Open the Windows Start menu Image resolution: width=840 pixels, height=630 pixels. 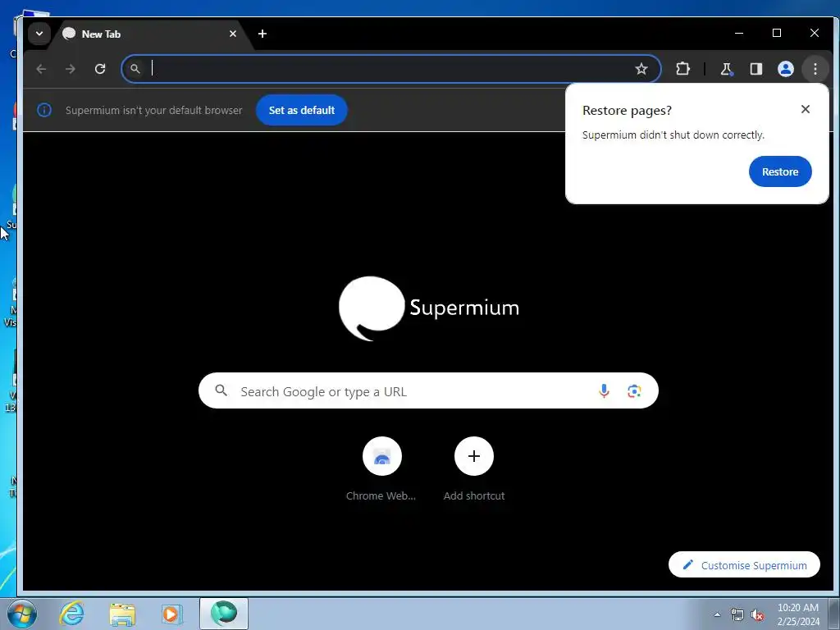pos(22,614)
